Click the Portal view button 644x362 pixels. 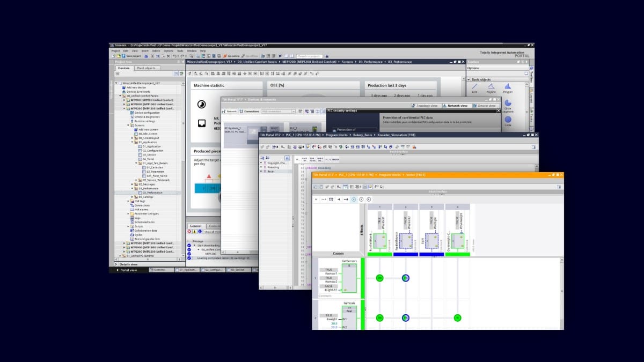coord(128,270)
